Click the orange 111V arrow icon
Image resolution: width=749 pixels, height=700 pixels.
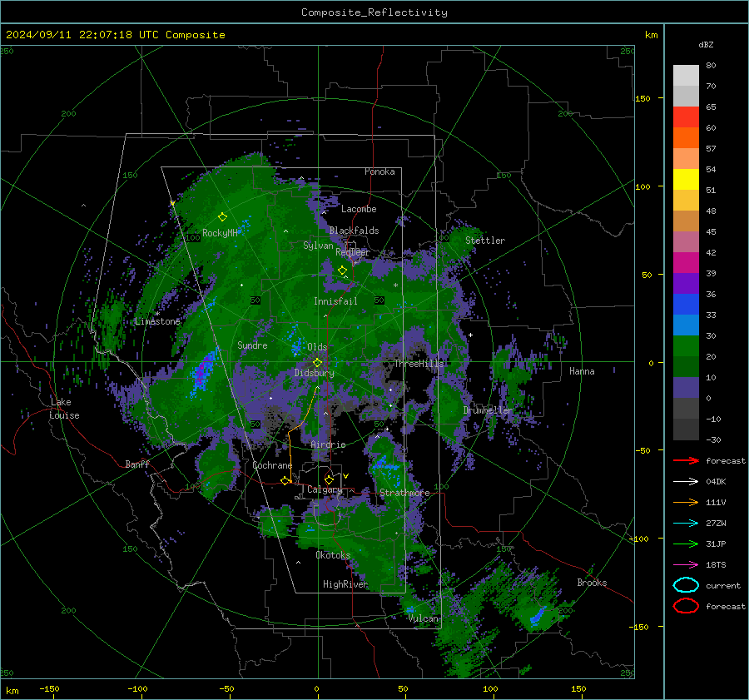coord(686,502)
